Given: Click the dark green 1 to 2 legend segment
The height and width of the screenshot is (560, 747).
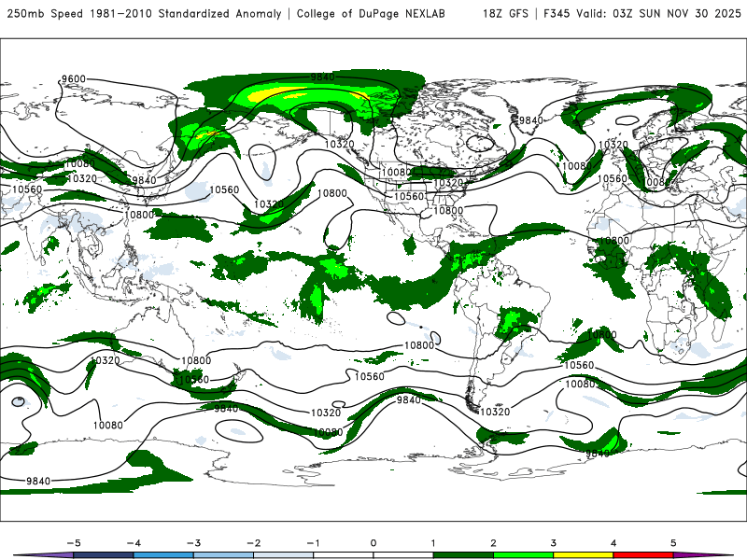Looking at the screenshot, I should click(x=463, y=555).
